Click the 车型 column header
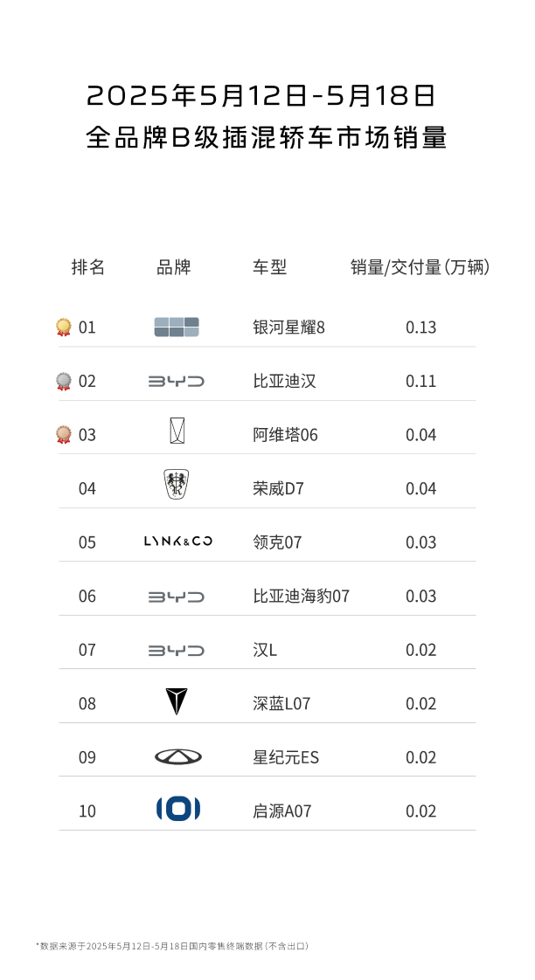The image size is (535, 980). click(x=269, y=267)
